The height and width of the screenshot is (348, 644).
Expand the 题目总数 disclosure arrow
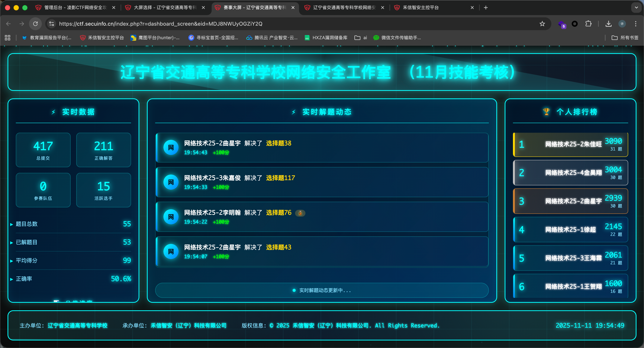[x=11, y=224]
